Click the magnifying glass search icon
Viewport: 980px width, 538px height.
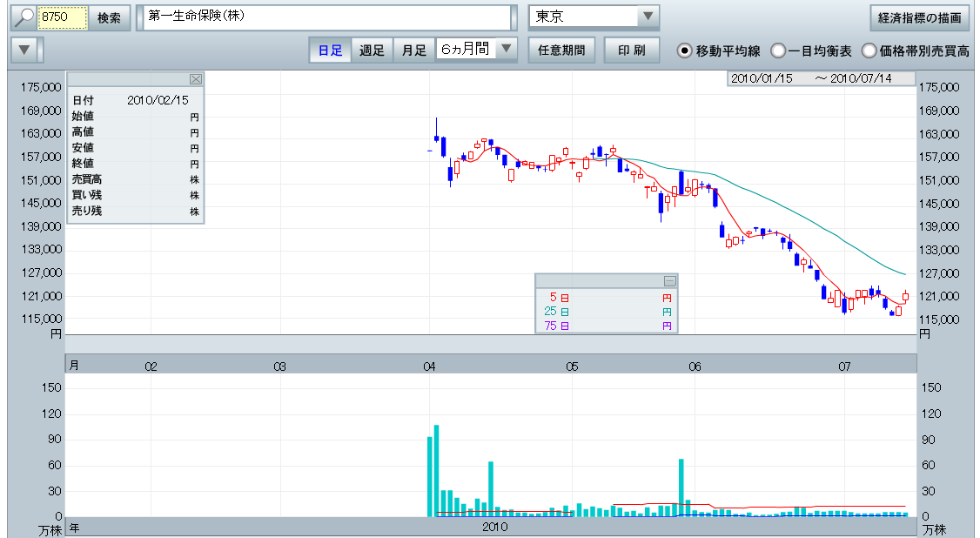23,17
